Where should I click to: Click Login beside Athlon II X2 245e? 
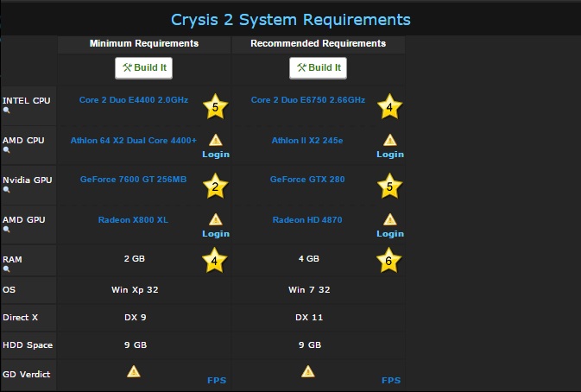click(x=390, y=155)
